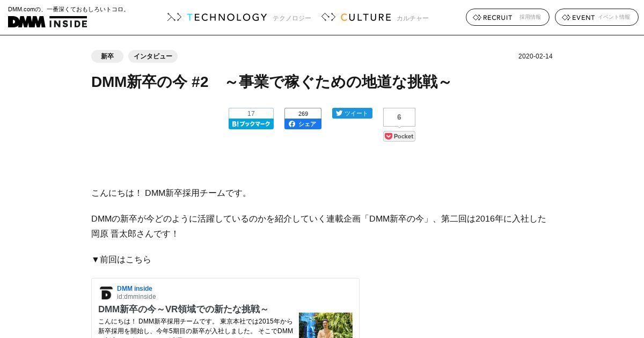Click the diamond icon in RECRUIT button
Viewport: 644px width, 338px height.
pos(477,17)
